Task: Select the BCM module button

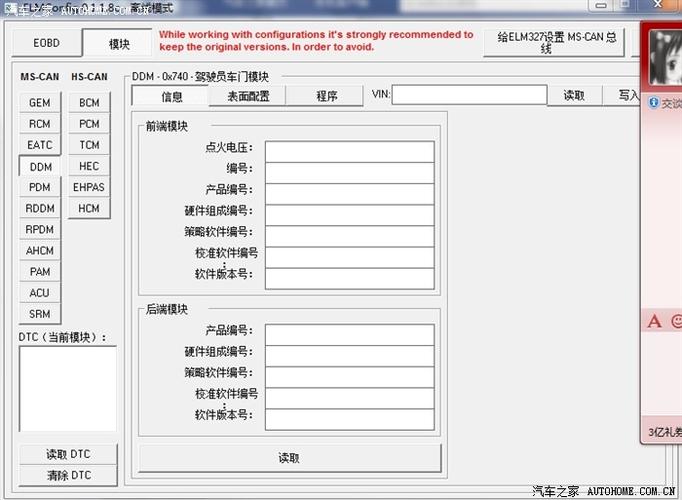Action: pyautogui.click(x=89, y=103)
